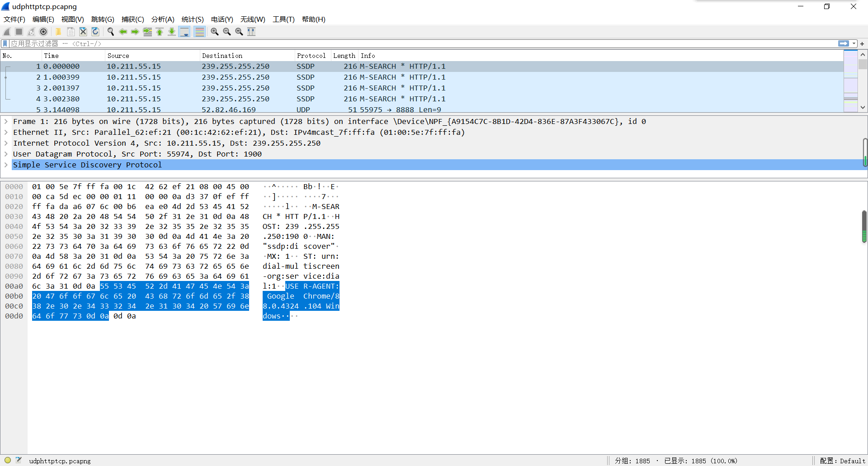
Task: Click the find packet magnifier icon
Action: [110, 32]
